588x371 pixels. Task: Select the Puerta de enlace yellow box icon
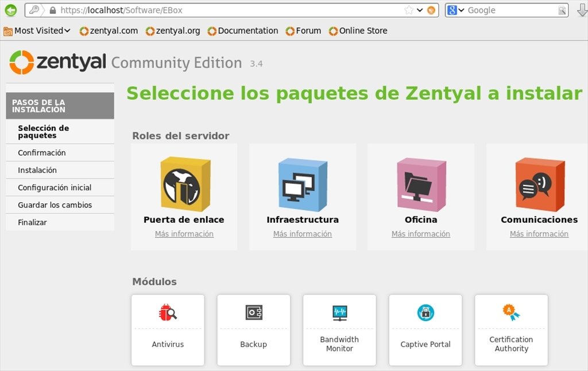tap(185, 184)
